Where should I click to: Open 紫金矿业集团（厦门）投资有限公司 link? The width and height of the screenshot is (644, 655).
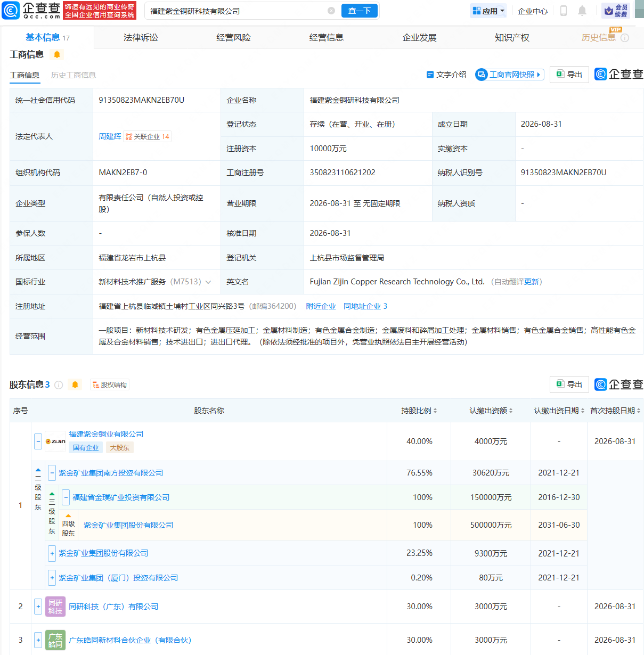coord(118,578)
